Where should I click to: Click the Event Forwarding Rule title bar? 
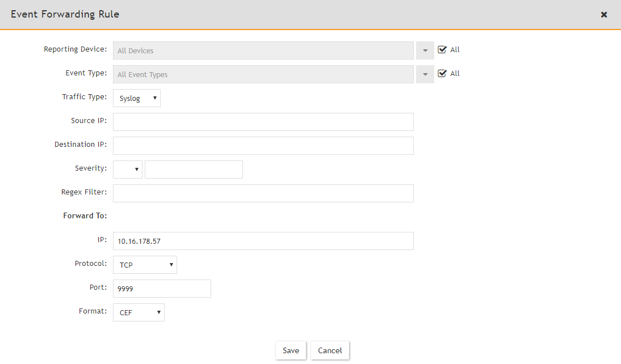coord(65,14)
